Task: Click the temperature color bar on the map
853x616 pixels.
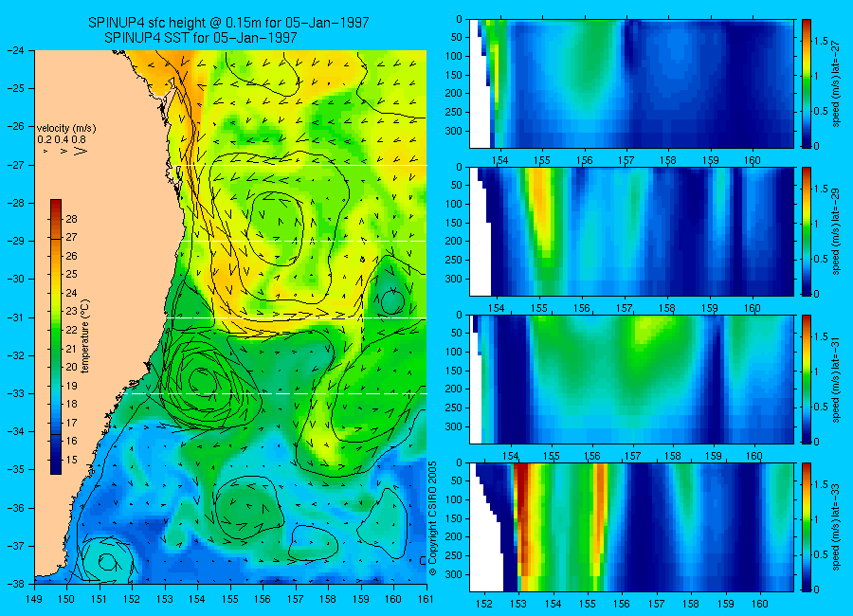Action: [x=56, y=336]
